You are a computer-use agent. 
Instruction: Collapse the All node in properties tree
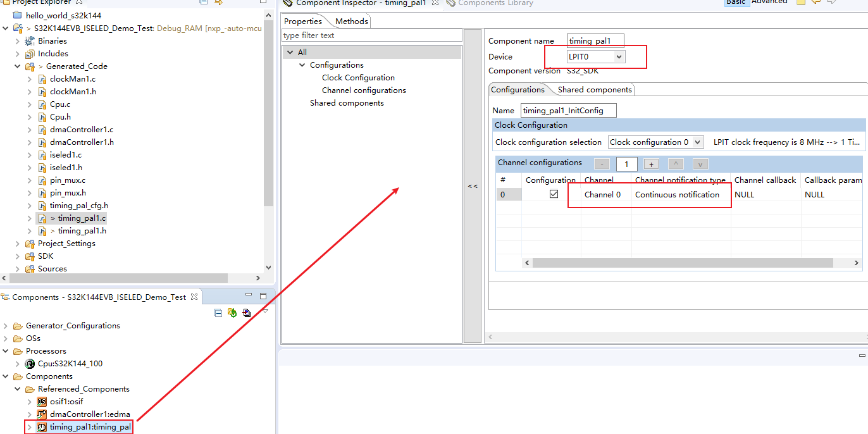[x=290, y=53]
